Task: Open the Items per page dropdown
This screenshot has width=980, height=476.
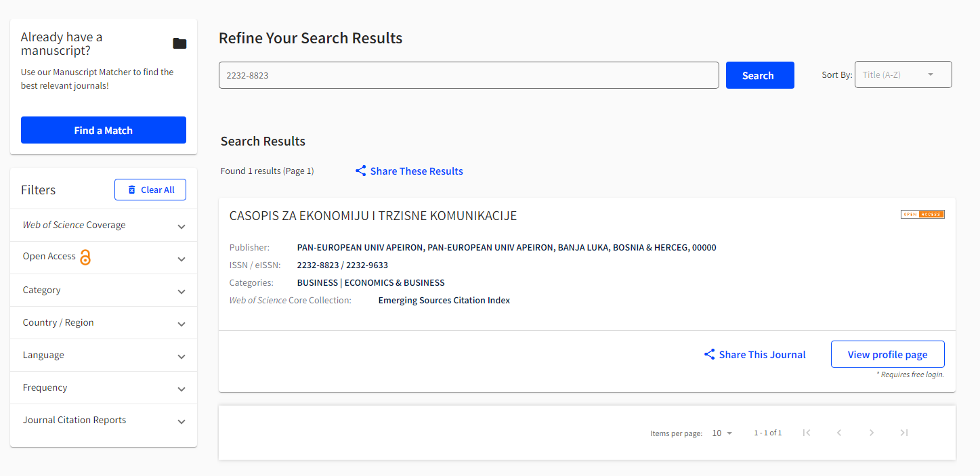Action: (723, 433)
